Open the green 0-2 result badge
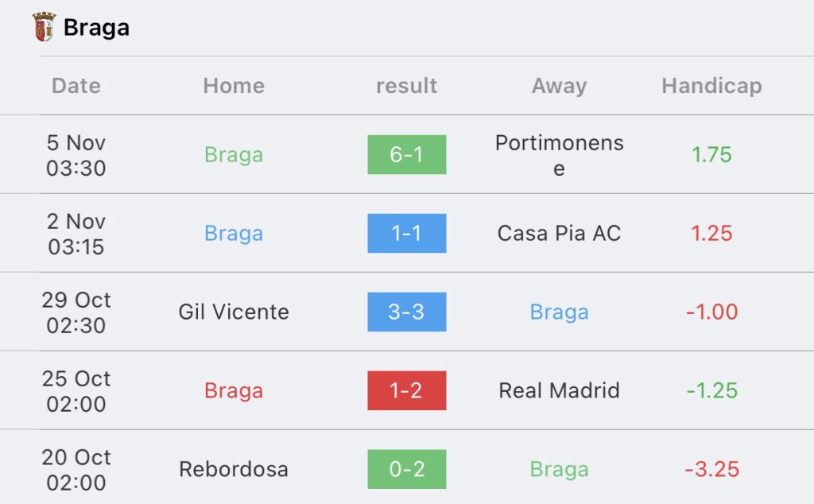 (406, 469)
